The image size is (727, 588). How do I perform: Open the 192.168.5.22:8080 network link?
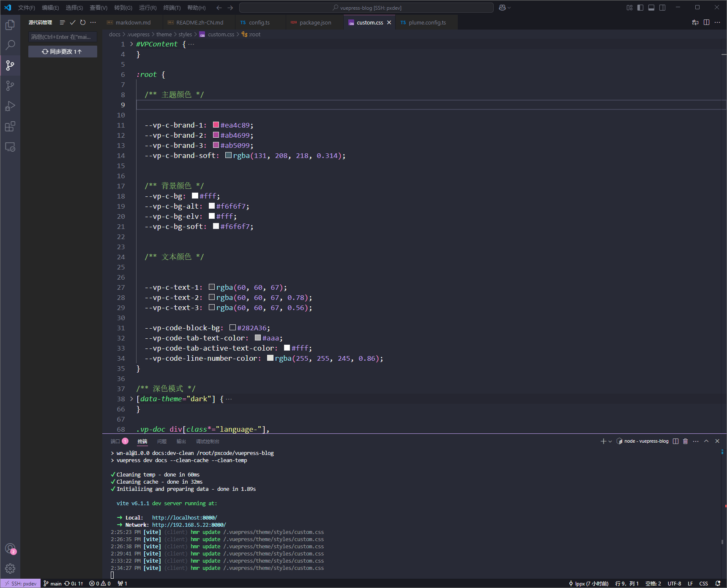[189, 525]
